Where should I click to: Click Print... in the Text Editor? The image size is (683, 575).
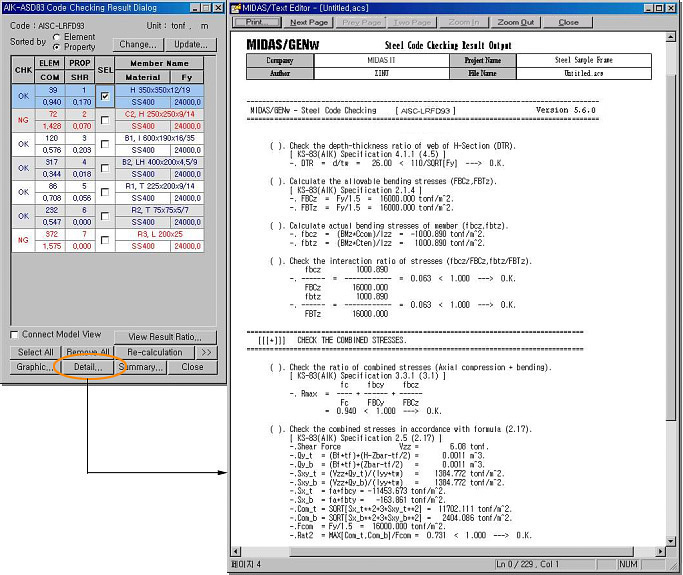pos(257,22)
